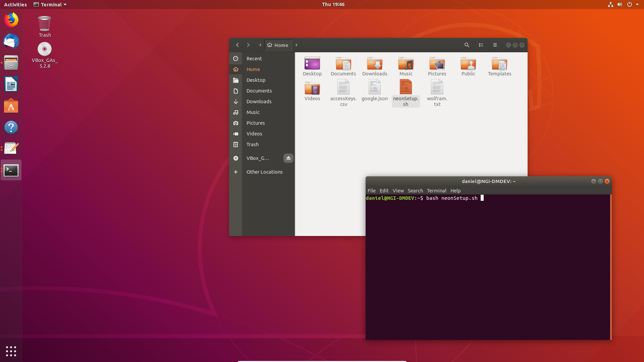The width and height of the screenshot is (644, 362).
Task: Click the VBox_GAs eject button in sidebar
Action: 288,158
